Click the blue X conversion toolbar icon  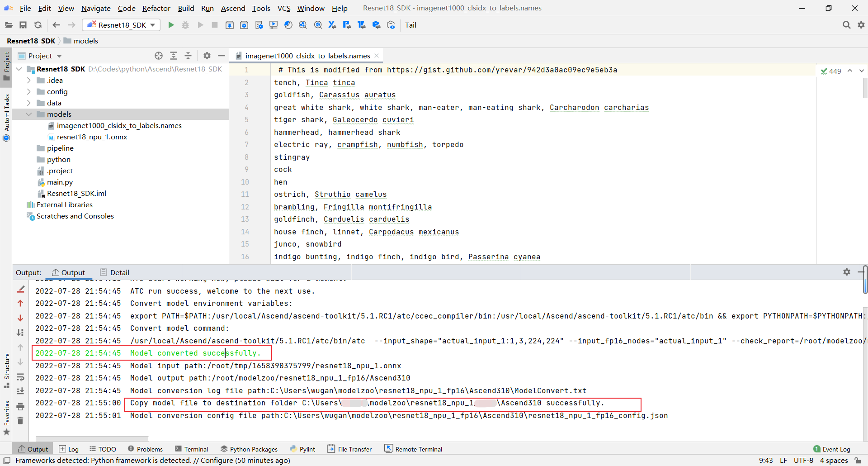pos(332,25)
